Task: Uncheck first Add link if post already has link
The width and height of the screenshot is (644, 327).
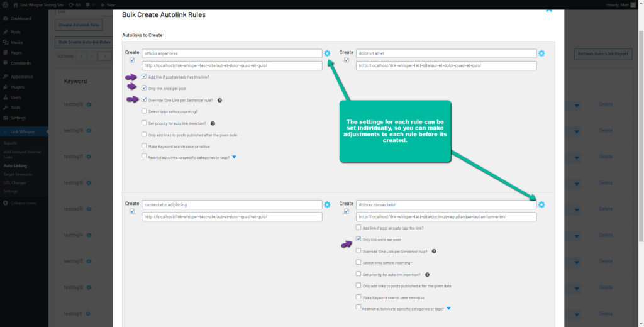Action: 144,77
